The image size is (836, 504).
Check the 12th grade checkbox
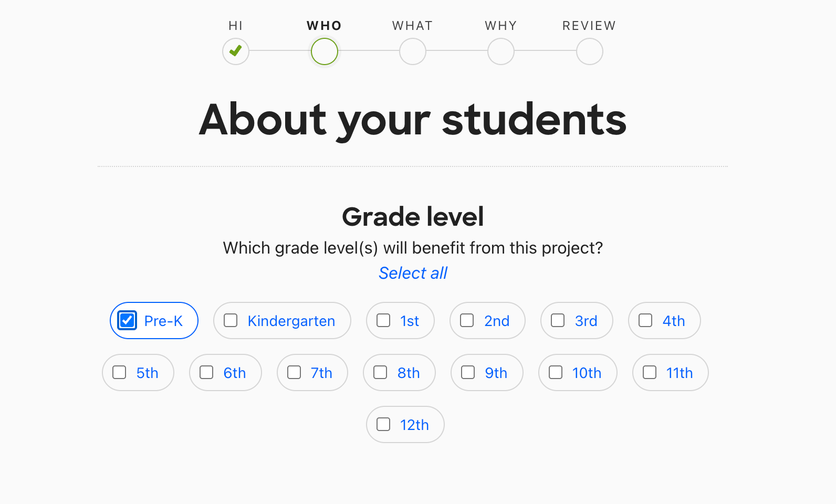tap(384, 424)
